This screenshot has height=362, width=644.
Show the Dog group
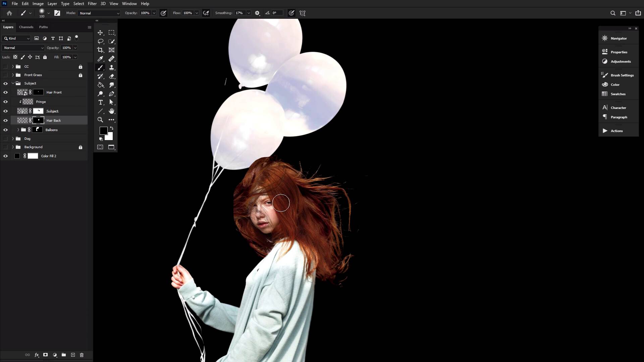[5, 138]
